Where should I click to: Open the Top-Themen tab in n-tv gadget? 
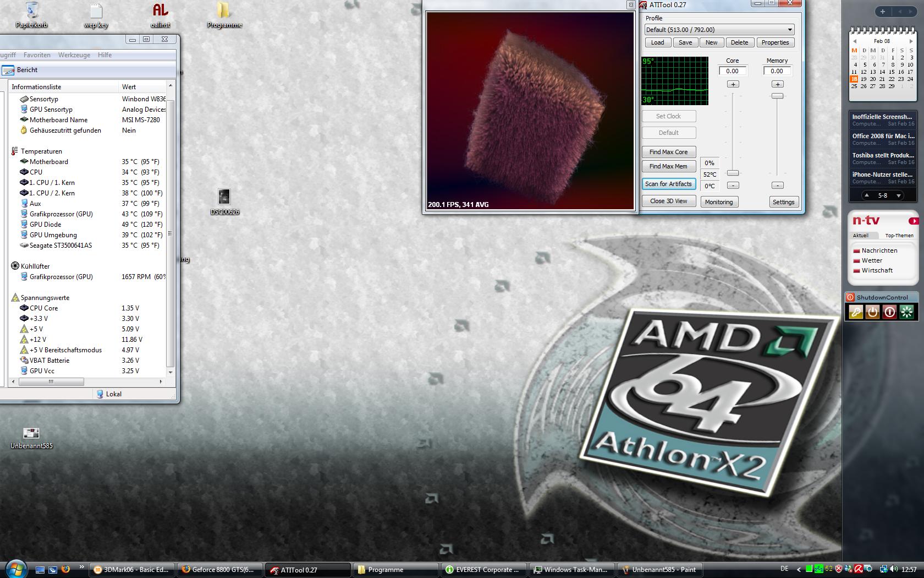[899, 236]
